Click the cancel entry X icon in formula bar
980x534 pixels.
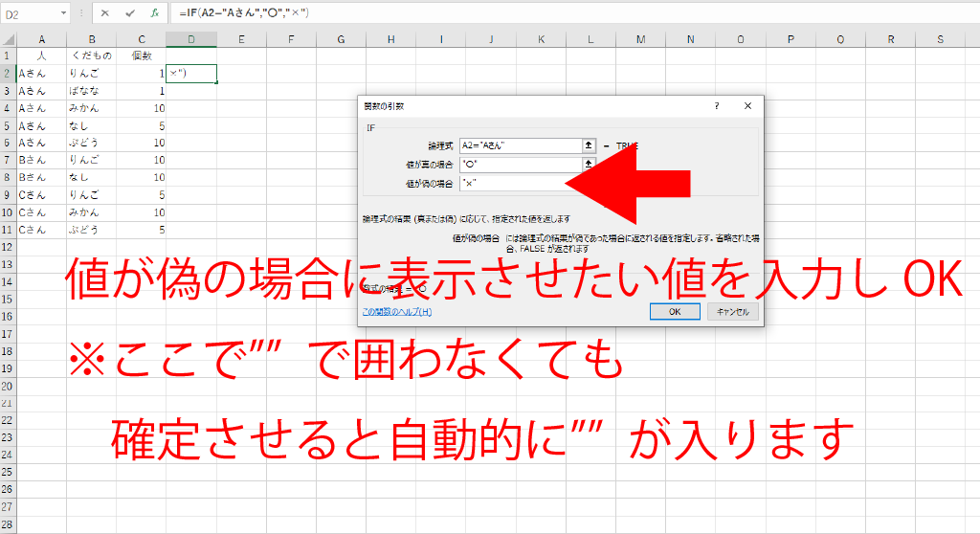click(x=104, y=13)
